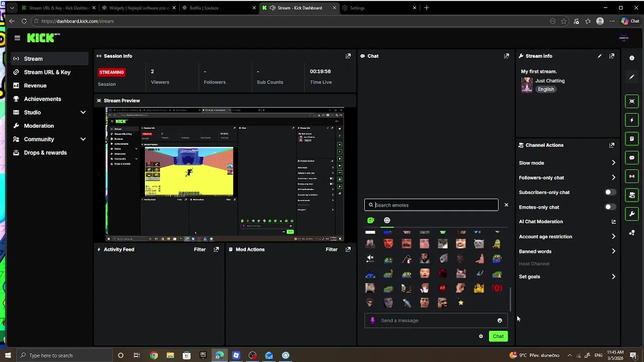Open Banned words options arrow
This screenshot has height=362, width=644.
click(613, 251)
